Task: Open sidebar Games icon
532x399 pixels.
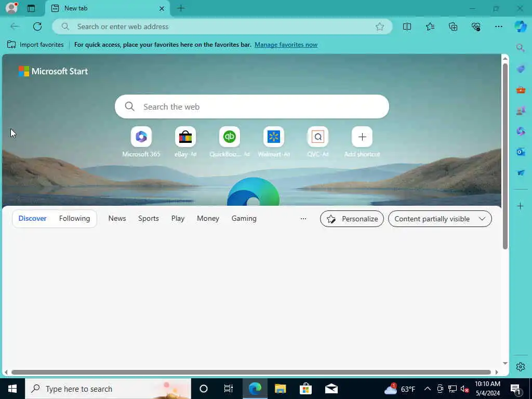Action: tap(521, 111)
